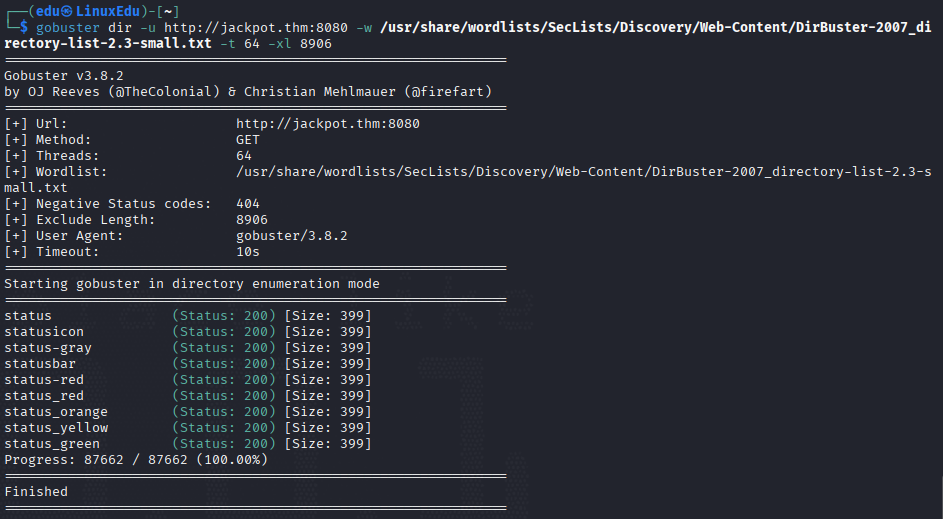Click the 'status-gray' result entry
This screenshot has width=943, height=519.
[188, 348]
